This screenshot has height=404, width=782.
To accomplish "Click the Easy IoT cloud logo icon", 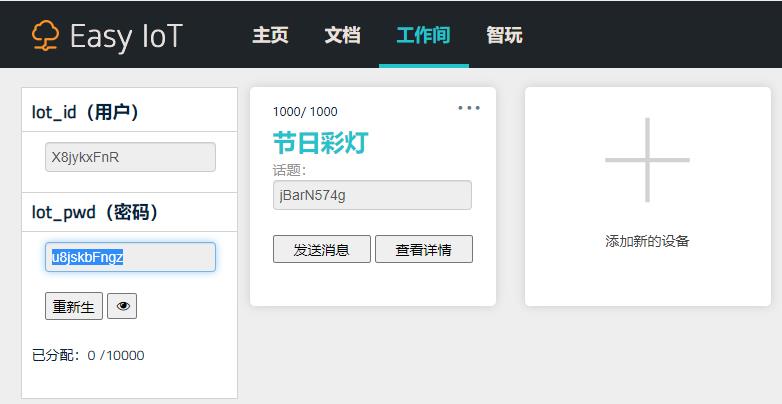I will 45,35.
